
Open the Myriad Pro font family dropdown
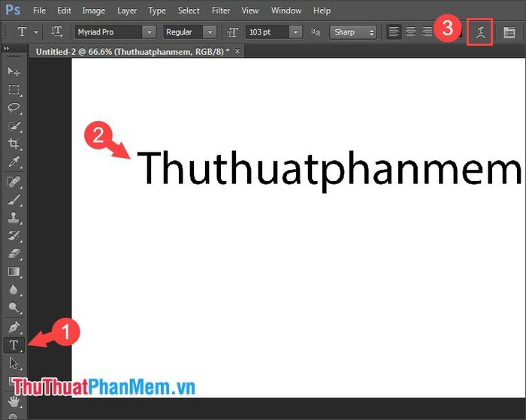pos(150,32)
